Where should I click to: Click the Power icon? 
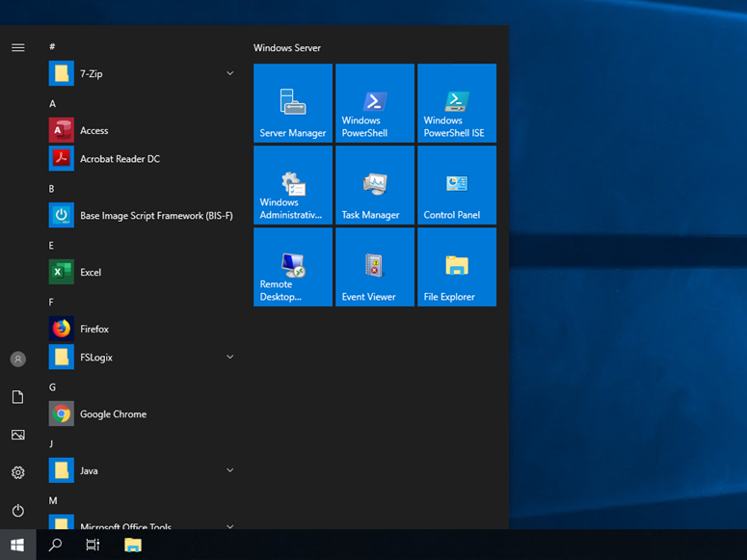pyautogui.click(x=18, y=511)
